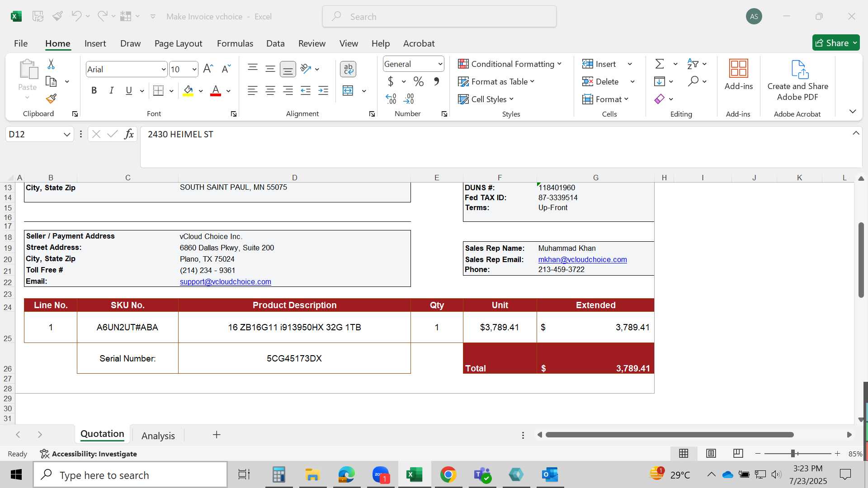This screenshot has height=488, width=868.
Task: Click the Borders icon
Action: coord(158,90)
